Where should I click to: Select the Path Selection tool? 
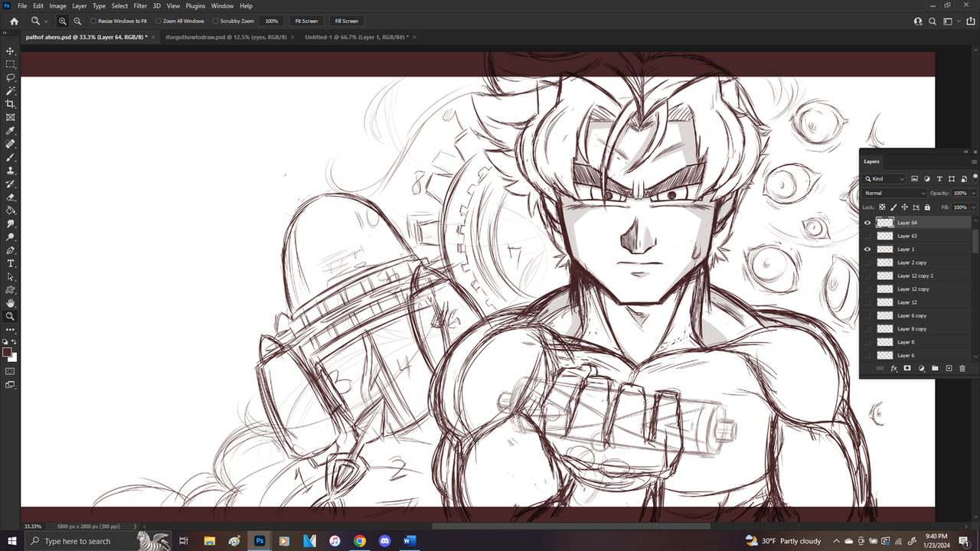click(10, 276)
